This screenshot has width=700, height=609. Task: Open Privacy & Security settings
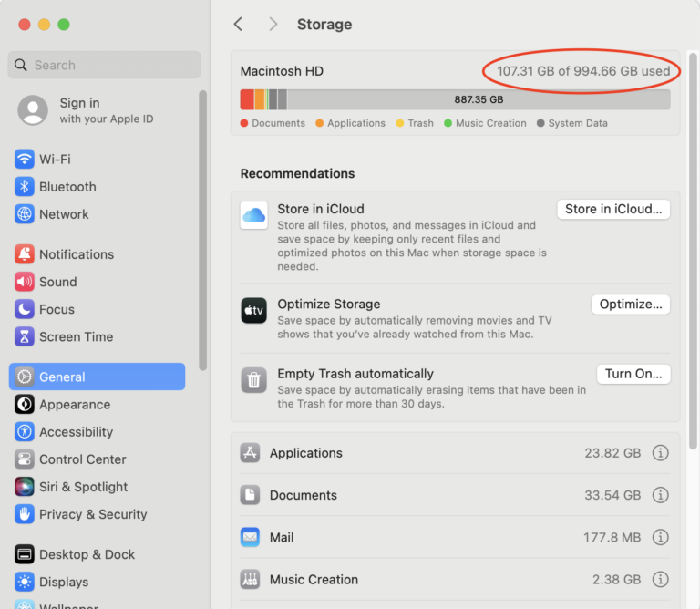coord(92,514)
